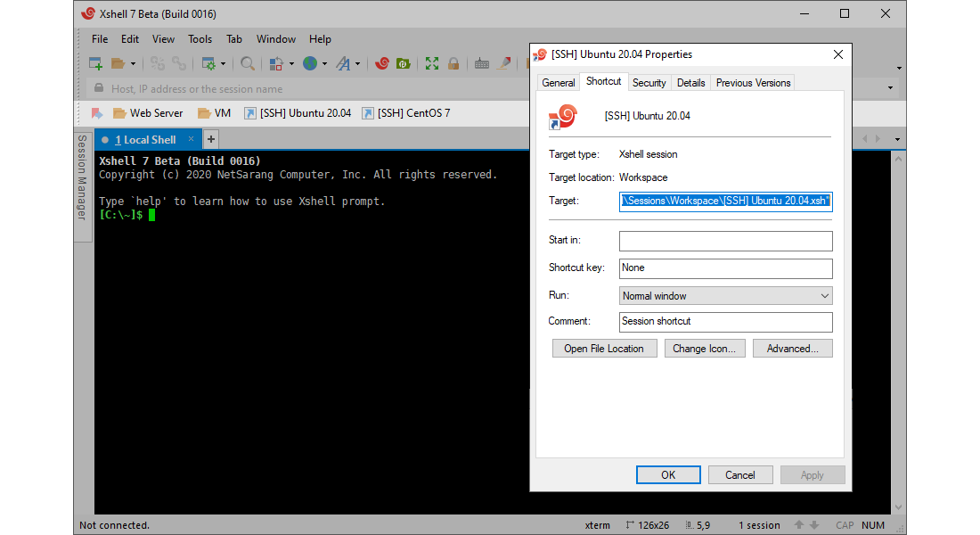Viewport: 980px width, 535px height.
Task: Click OK in the Properties dialog
Action: tap(668, 475)
